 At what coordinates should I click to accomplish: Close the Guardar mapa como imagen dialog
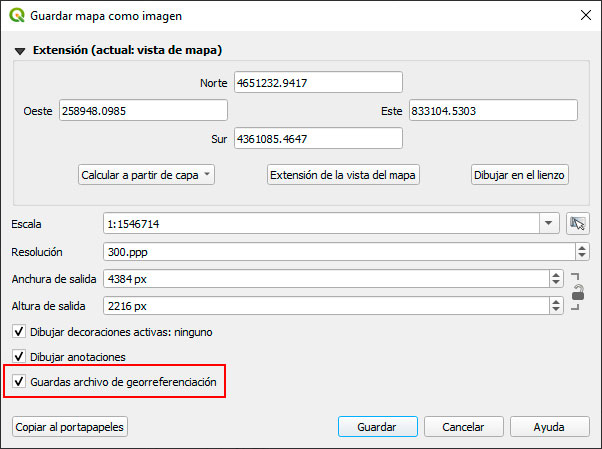point(583,16)
